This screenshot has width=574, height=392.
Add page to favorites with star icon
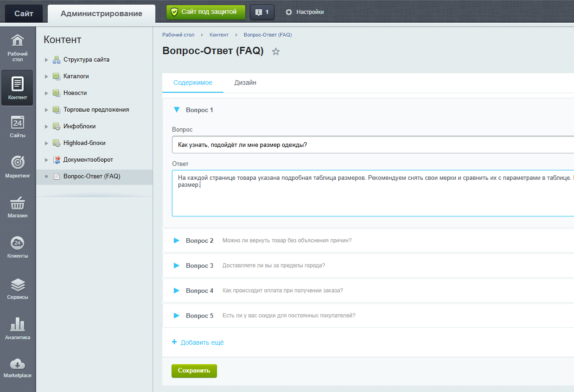[276, 52]
